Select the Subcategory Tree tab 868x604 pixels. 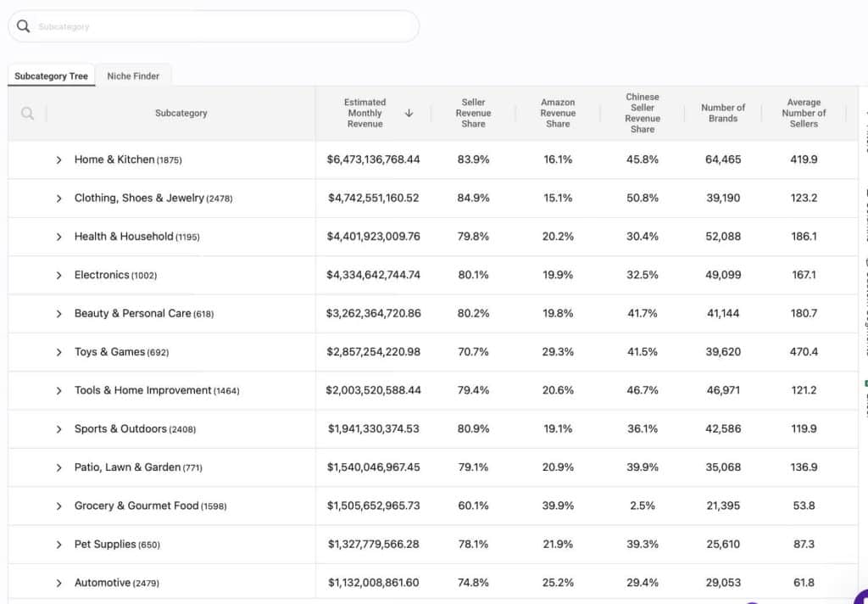click(51, 75)
